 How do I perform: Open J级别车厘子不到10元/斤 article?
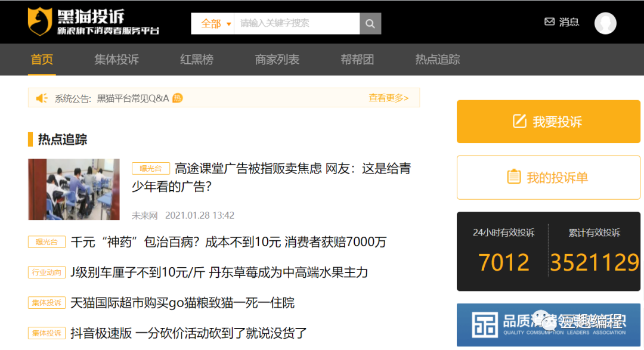click(x=219, y=272)
